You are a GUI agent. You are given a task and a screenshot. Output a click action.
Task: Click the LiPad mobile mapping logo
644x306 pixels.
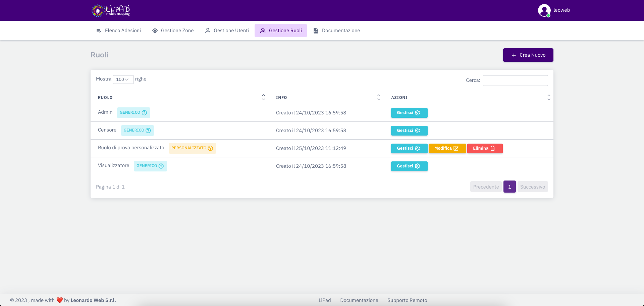[x=111, y=10]
